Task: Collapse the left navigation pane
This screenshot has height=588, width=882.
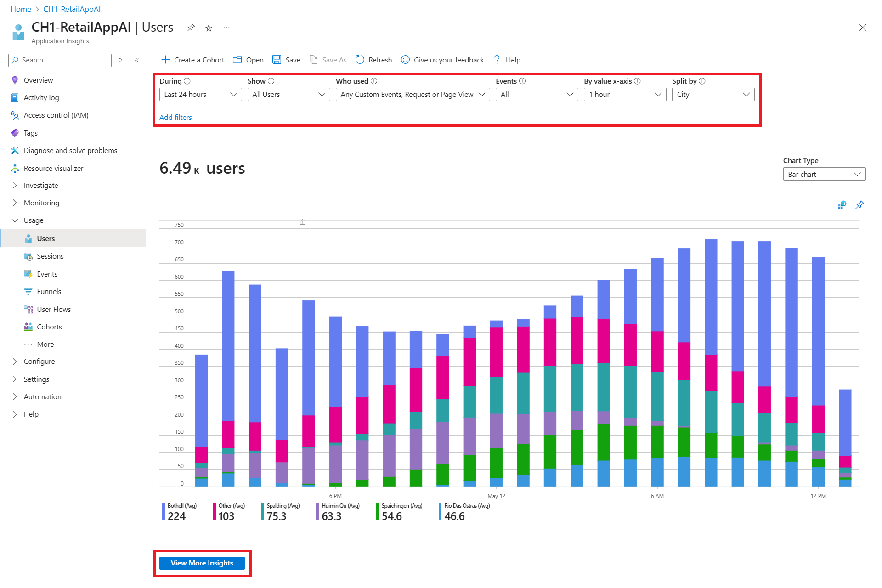Action: pos(137,60)
